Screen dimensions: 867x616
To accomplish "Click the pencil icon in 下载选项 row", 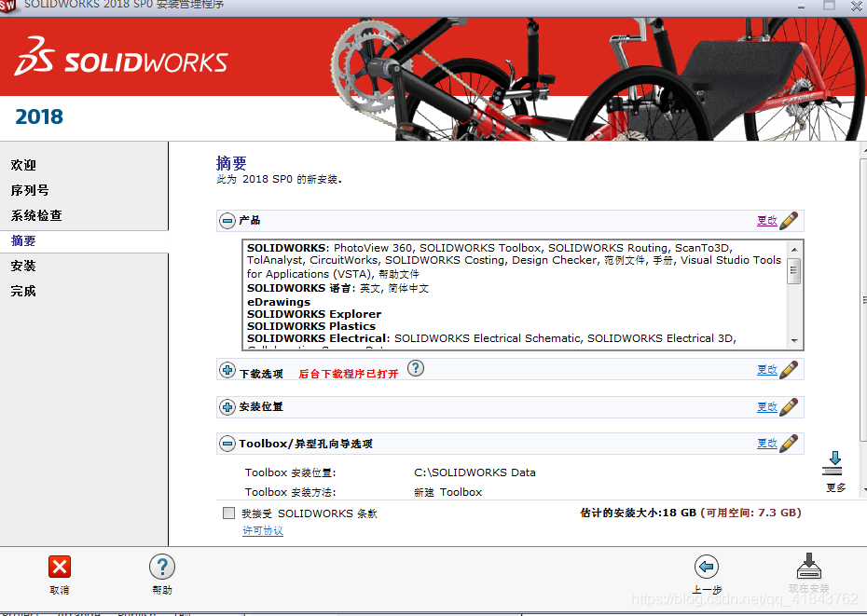I will (789, 369).
